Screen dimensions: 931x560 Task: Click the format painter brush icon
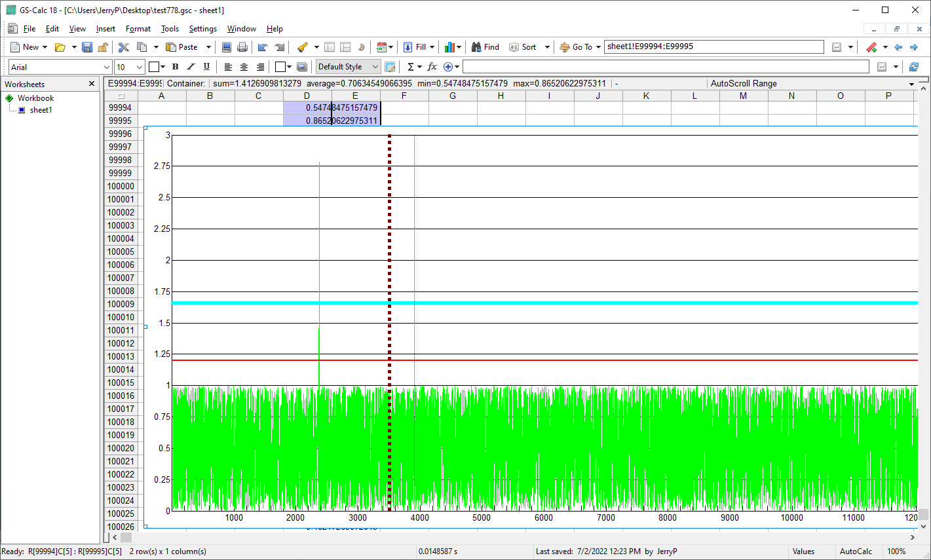(x=303, y=47)
